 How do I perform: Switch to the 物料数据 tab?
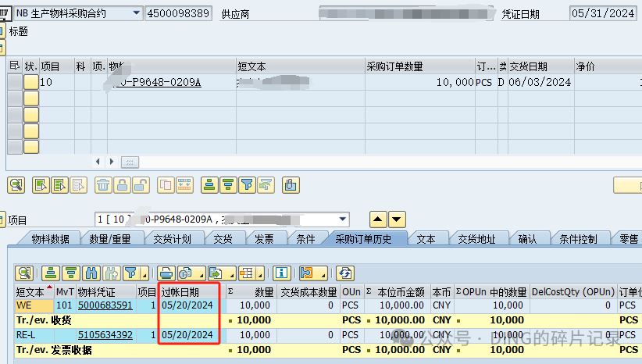(50, 239)
